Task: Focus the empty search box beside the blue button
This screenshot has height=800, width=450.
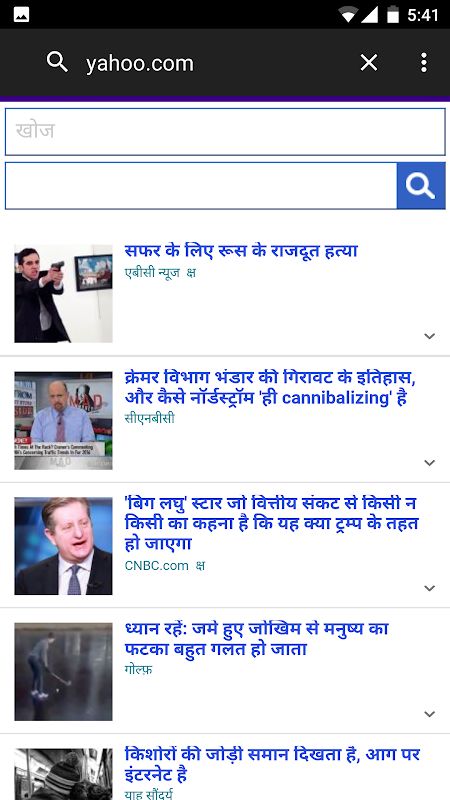Action: (x=201, y=186)
